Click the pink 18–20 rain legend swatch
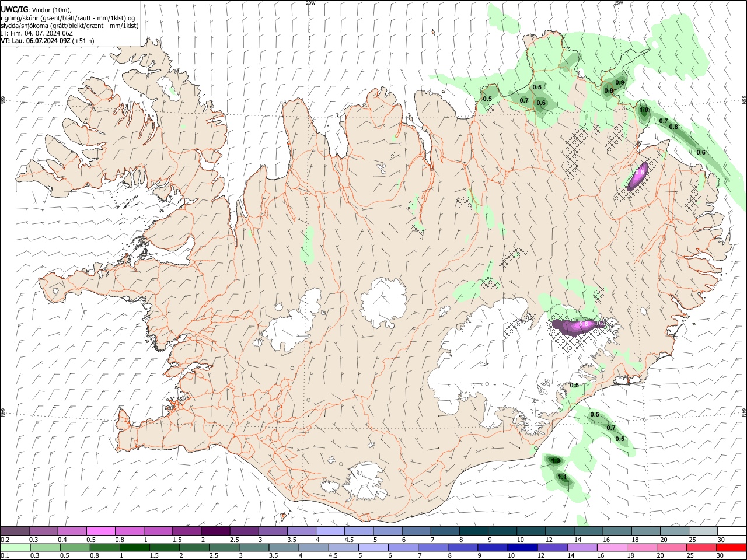 (643, 547)
